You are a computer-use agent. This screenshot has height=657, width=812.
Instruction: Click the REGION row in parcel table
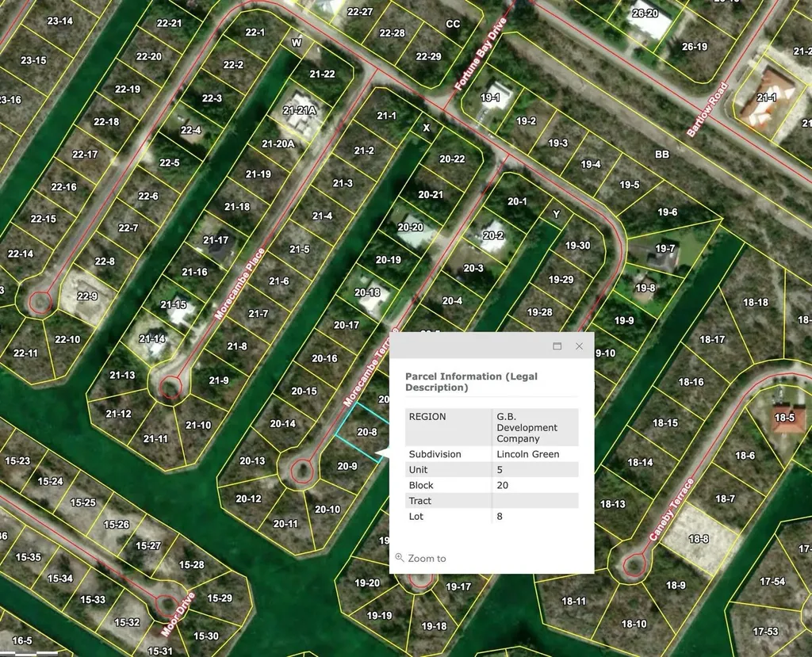click(x=492, y=427)
